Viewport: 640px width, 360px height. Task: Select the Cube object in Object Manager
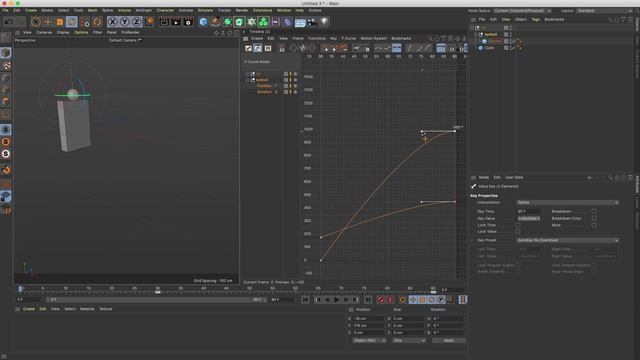[489, 48]
